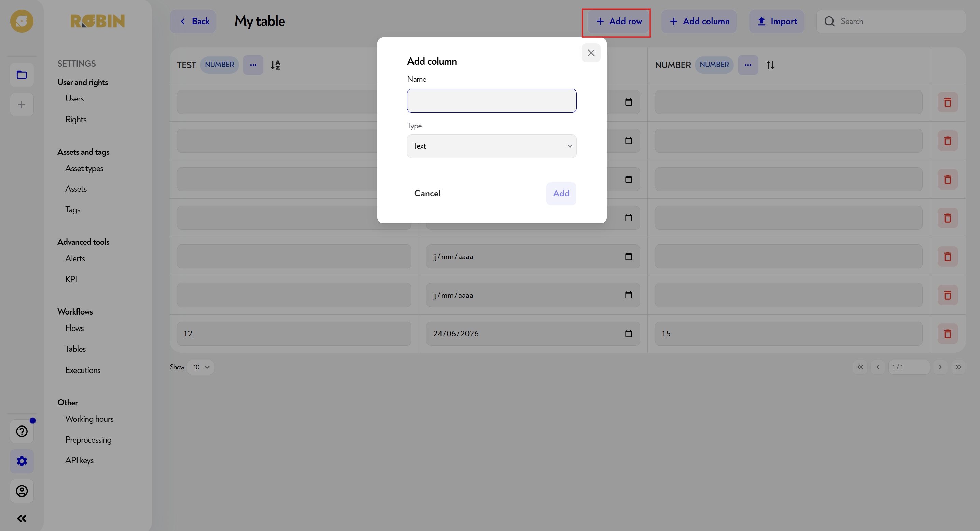Open calendar picker for 24/06/2026 date
The height and width of the screenshot is (531, 980).
point(629,334)
